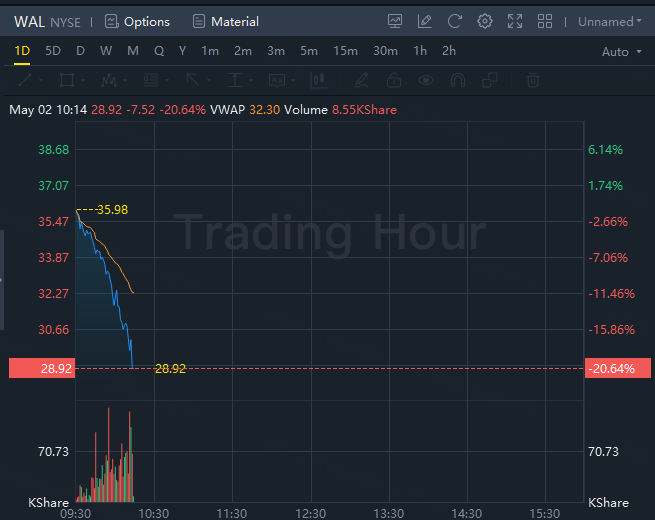
Task: Click the red 28.92 current price label
Action: pyautogui.click(x=42, y=368)
